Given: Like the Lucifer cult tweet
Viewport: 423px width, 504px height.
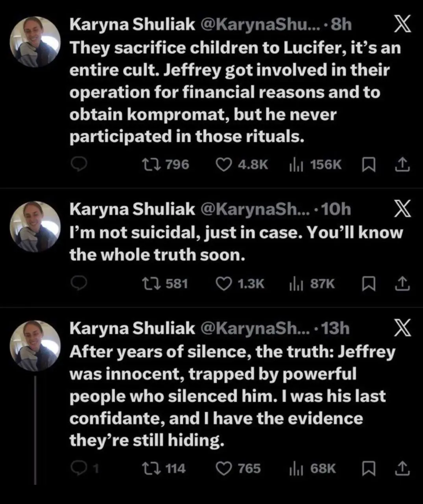Looking at the screenshot, I should [224, 165].
